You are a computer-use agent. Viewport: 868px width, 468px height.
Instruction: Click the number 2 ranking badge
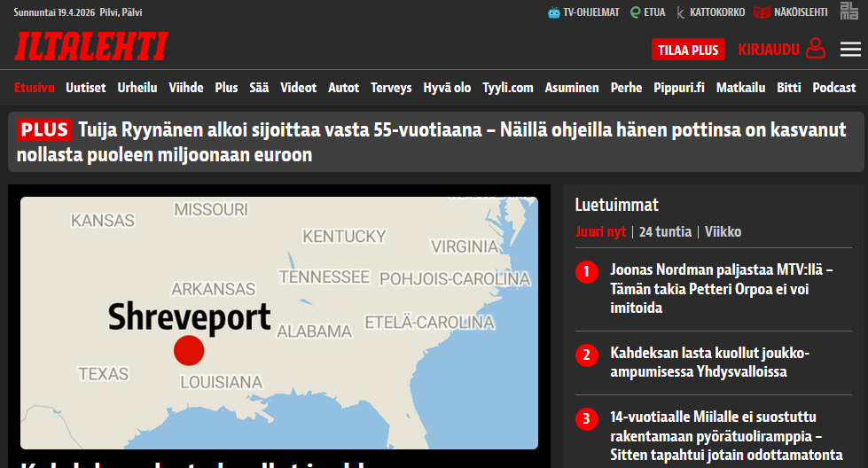click(x=587, y=355)
